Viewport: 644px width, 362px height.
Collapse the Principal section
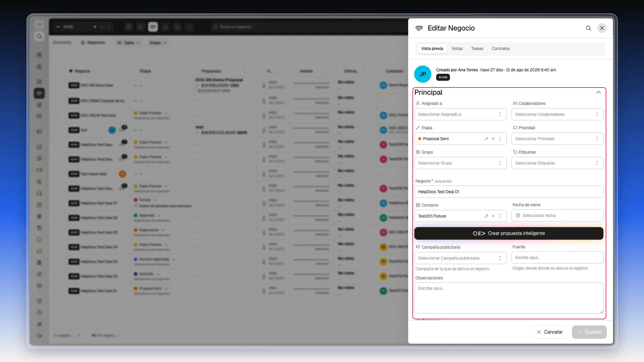[x=598, y=92]
